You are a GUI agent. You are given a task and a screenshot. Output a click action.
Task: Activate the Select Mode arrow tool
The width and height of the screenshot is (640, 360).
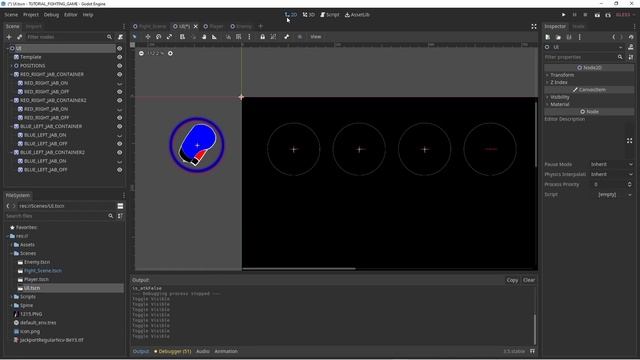(x=134, y=37)
